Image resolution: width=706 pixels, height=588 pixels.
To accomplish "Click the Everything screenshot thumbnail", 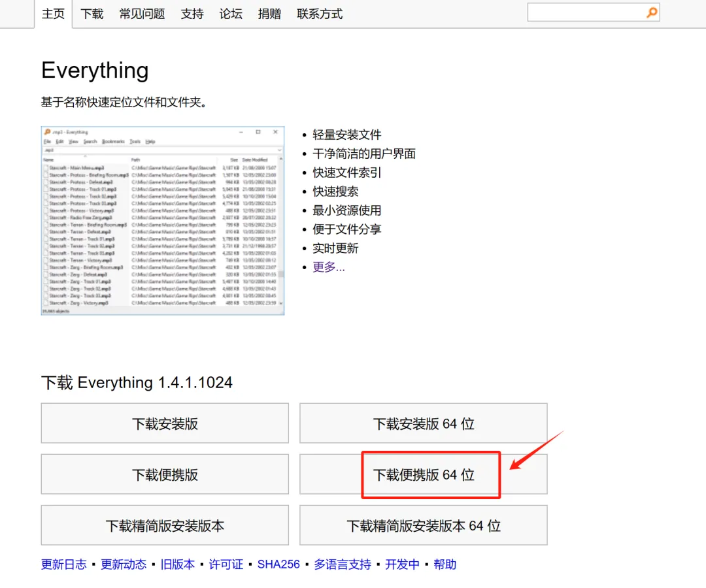I will point(163,220).
